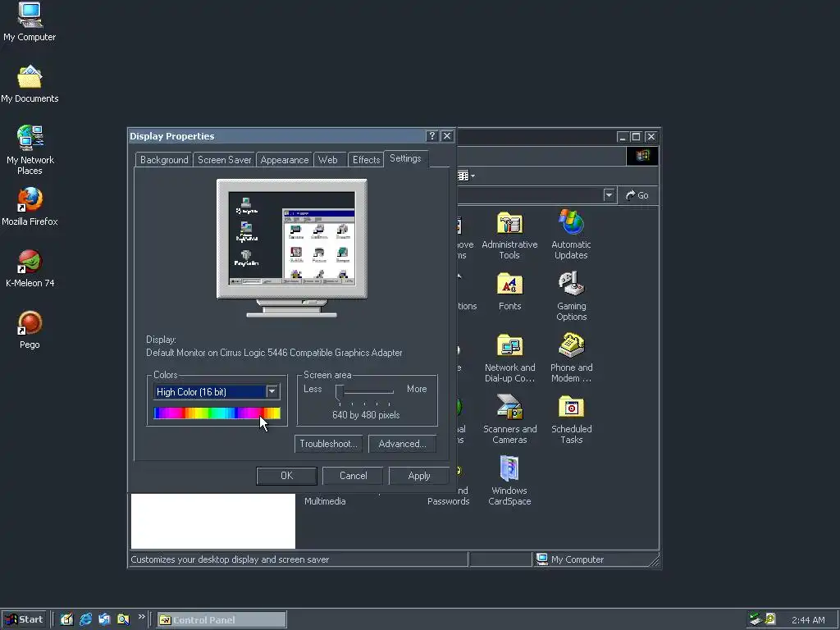
Task: Open the Advanced... display settings
Action: pyautogui.click(x=402, y=444)
